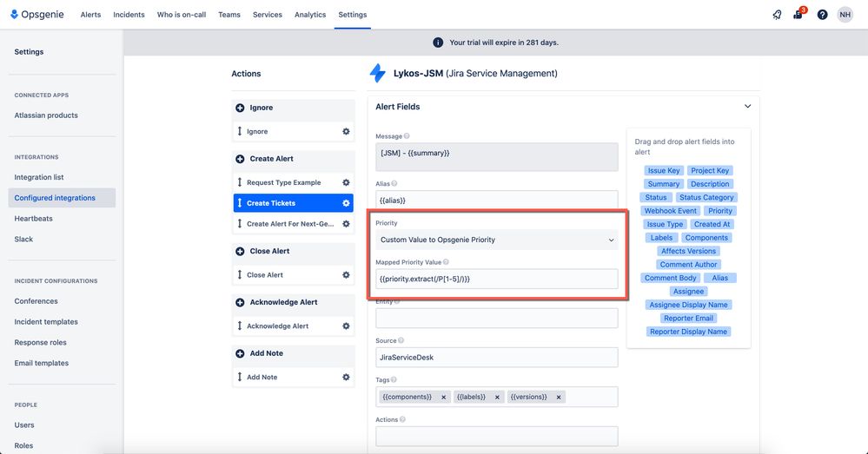
Task: Open the help question mark icon
Action: (x=822, y=15)
